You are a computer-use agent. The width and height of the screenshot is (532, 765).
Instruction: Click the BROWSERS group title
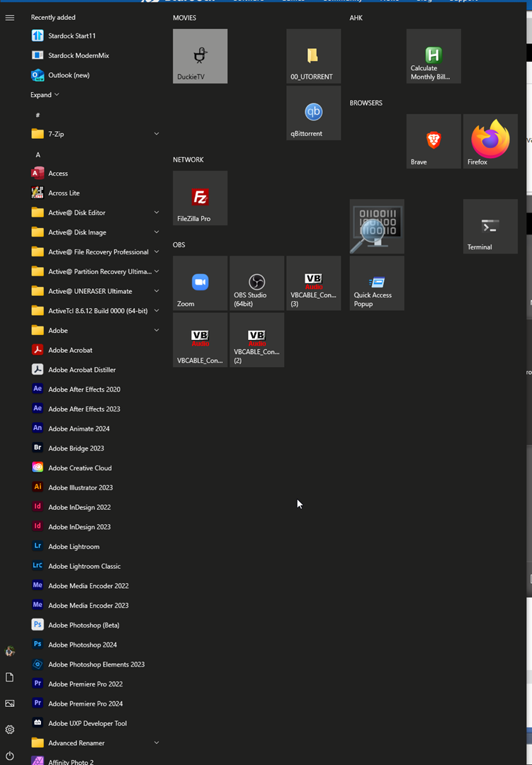pos(366,103)
